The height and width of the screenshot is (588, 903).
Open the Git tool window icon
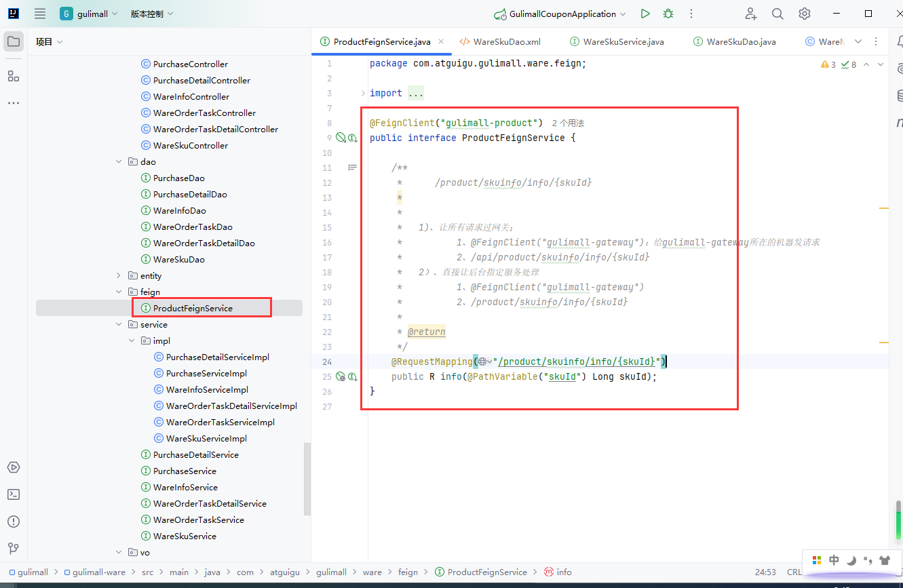(14, 548)
